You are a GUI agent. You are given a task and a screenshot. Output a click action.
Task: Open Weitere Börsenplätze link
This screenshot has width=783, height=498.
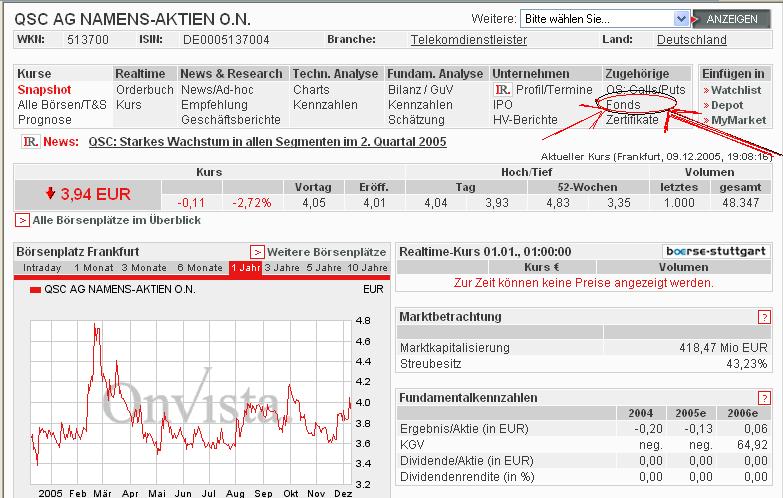pyautogui.click(x=327, y=252)
